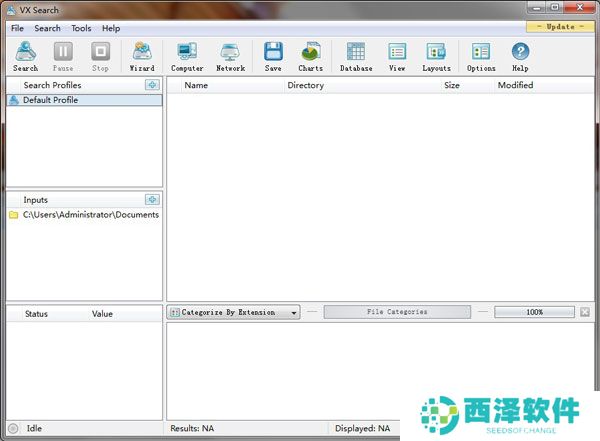Click the View toolbar icon
Screen dimensions: 600x441
(x=397, y=56)
